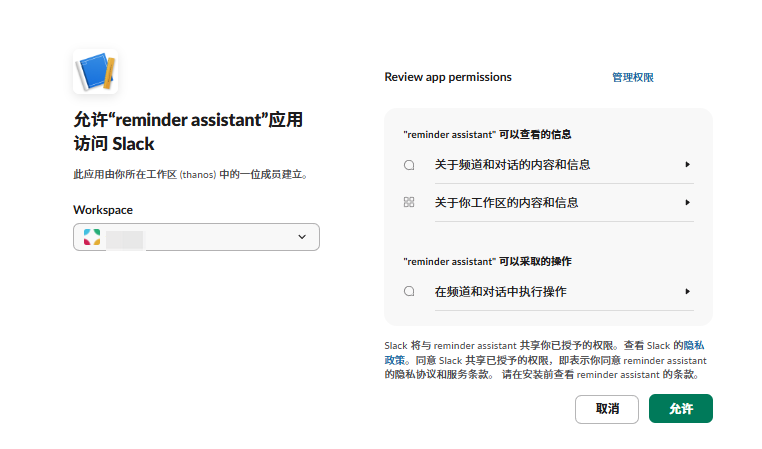Click the workspace logo icon in dropdown
This screenshot has height=449, width=762.
coord(92,237)
